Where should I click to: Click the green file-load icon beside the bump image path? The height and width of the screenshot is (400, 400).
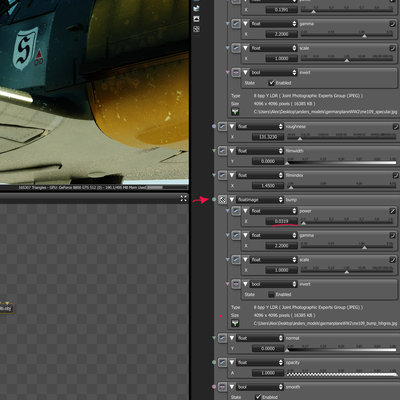[x=235, y=323]
